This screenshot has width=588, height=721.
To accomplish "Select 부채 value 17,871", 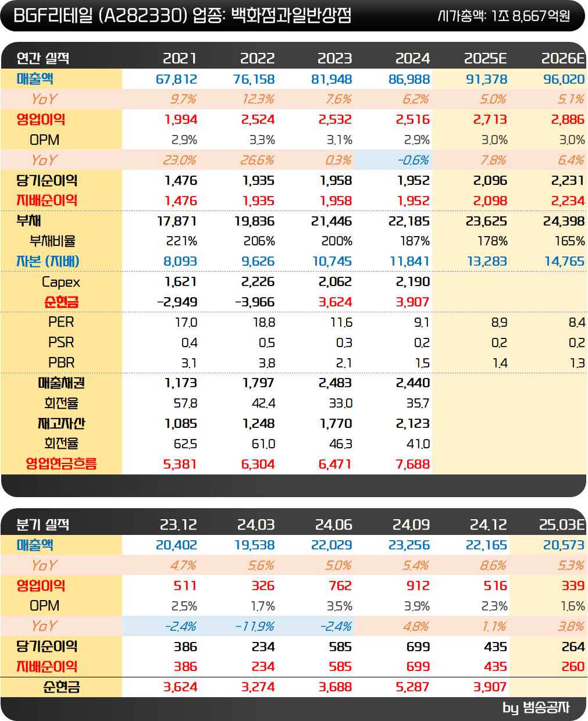I will [177, 221].
